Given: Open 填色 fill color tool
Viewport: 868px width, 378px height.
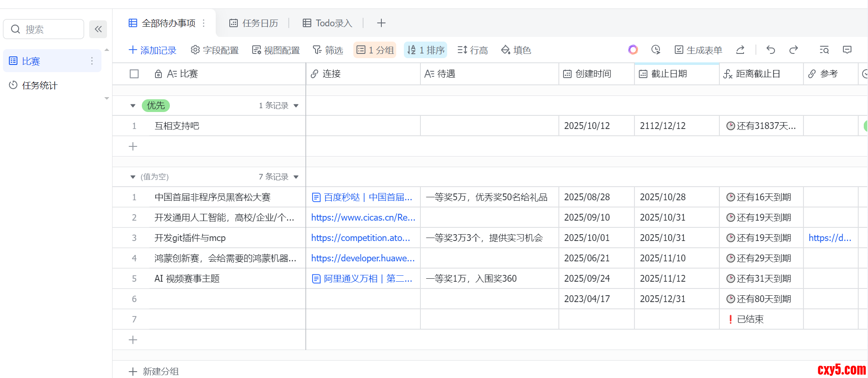Looking at the screenshot, I should click(516, 50).
